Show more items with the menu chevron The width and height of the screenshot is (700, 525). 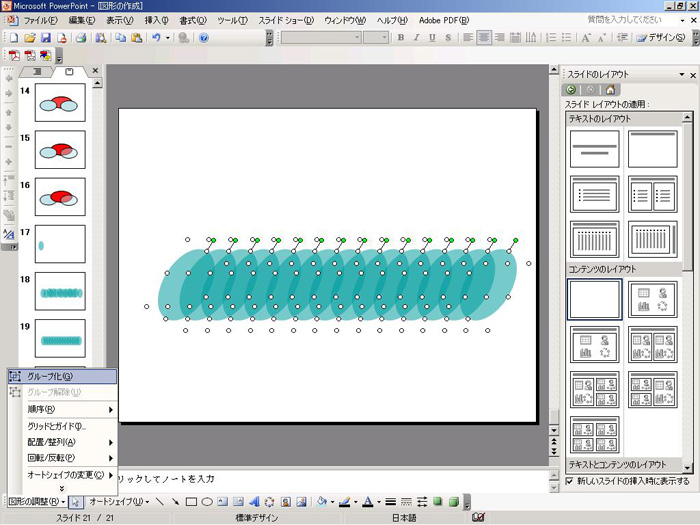pyautogui.click(x=62, y=488)
